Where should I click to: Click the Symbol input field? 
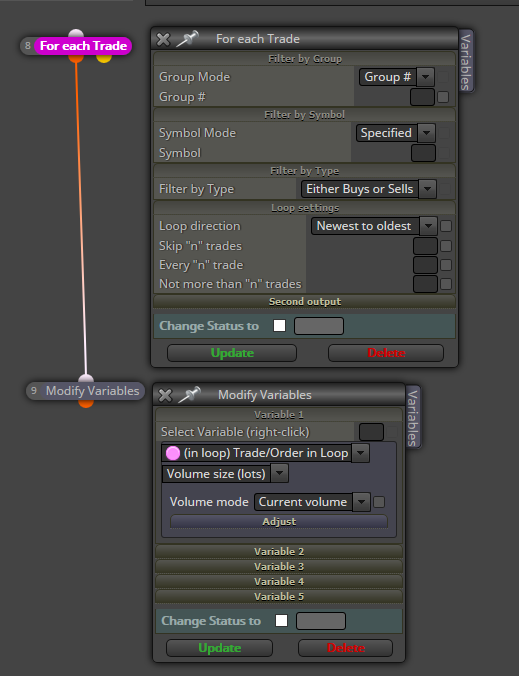(x=423, y=153)
